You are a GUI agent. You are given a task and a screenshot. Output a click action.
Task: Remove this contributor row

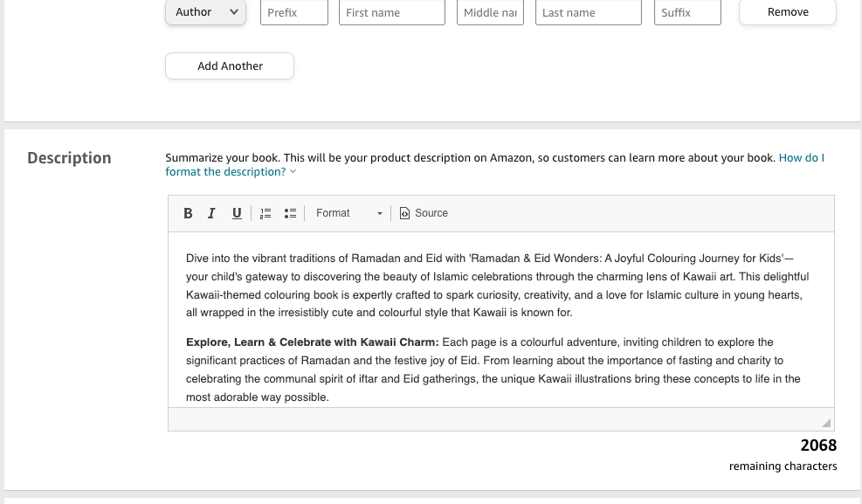coord(788,12)
